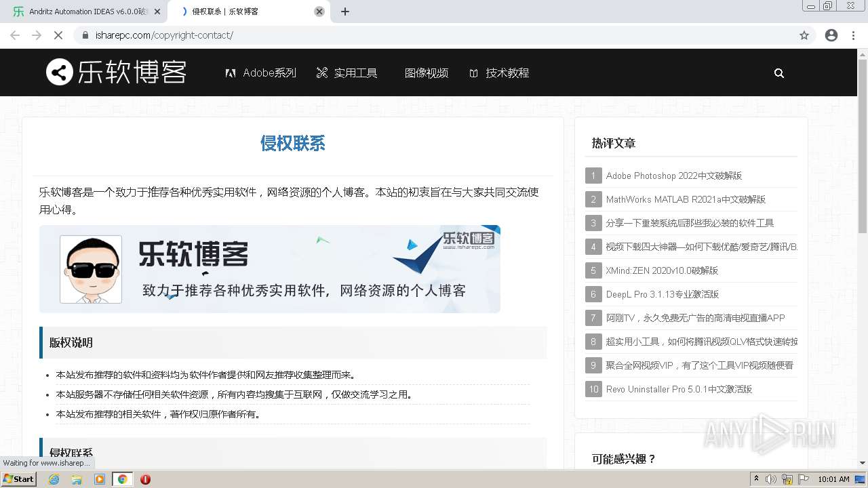Click the site search magnifier icon
The image size is (868, 488).
point(779,73)
